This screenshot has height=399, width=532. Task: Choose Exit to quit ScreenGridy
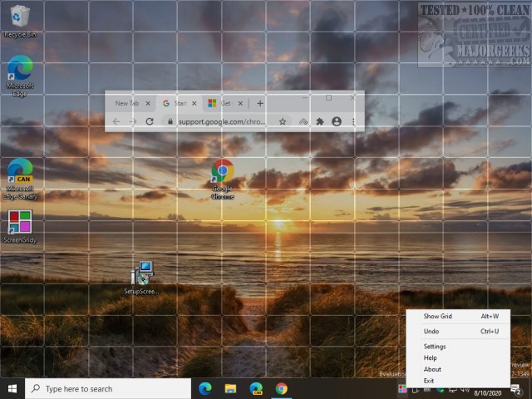[x=458, y=381]
